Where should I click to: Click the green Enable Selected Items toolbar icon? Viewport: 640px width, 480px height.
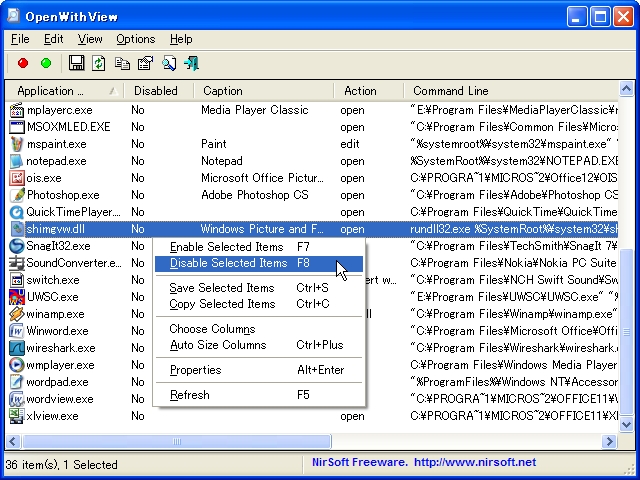tap(46, 63)
